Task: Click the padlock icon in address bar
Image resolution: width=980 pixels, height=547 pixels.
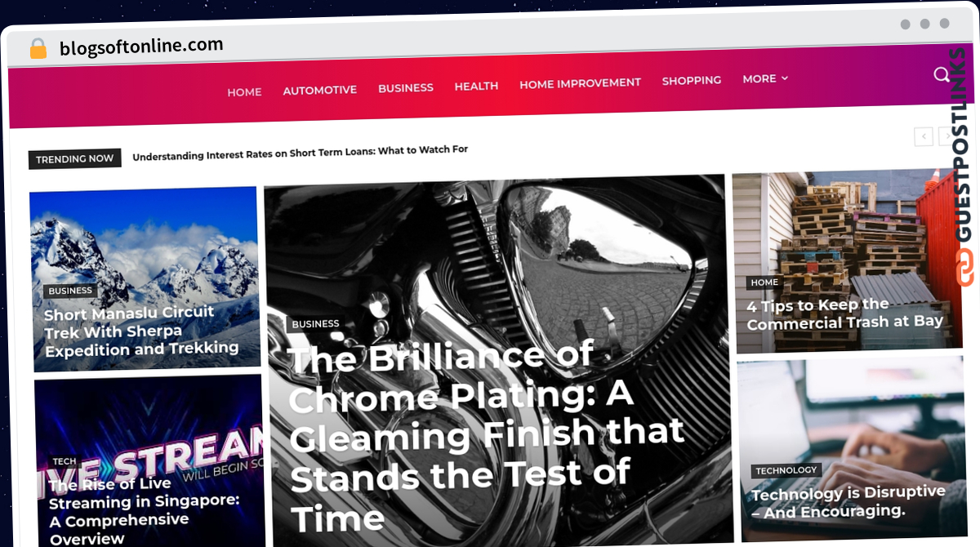Action: point(38,49)
